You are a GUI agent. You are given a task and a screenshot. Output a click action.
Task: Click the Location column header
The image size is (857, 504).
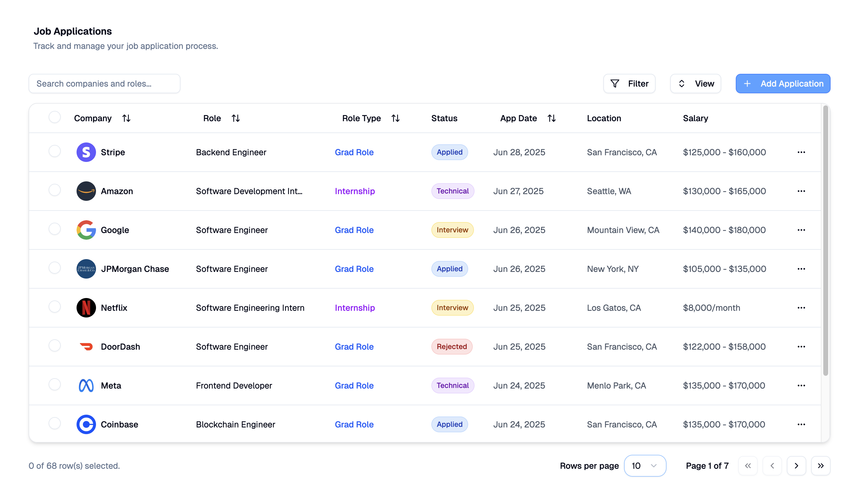[604, 118]
